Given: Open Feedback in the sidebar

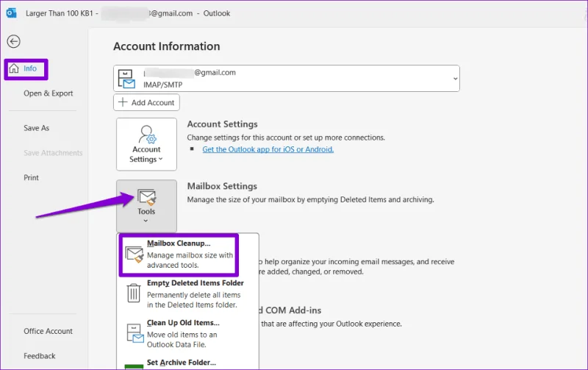Looking at the screenshot, I should [40, 356].
